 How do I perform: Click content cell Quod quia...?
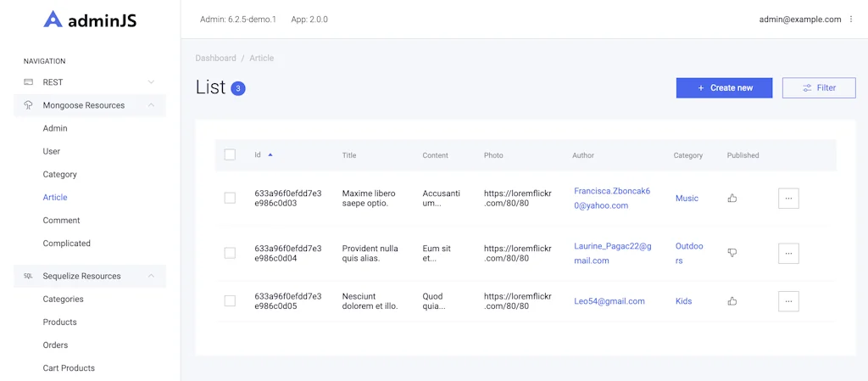coord(433,301)
